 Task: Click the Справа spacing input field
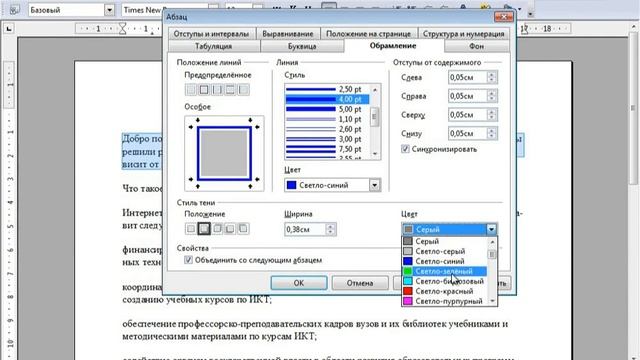click(x=467, y=96)
